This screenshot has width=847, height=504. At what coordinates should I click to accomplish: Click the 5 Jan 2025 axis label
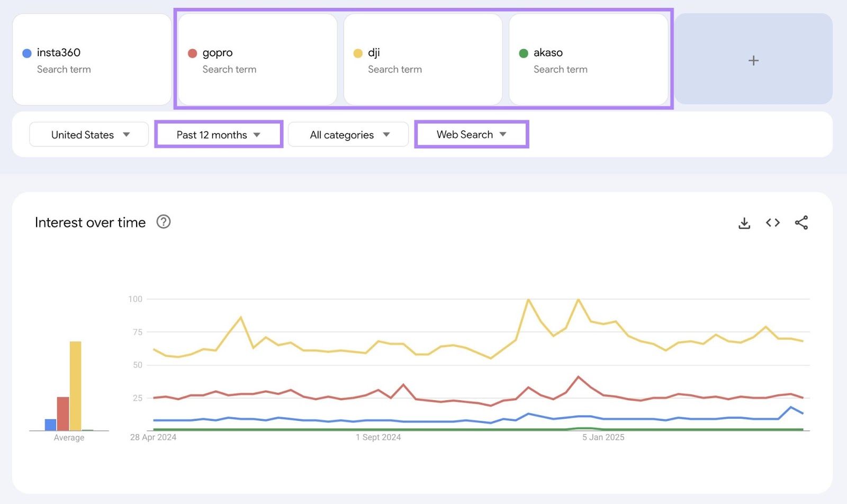pos(603,437)
